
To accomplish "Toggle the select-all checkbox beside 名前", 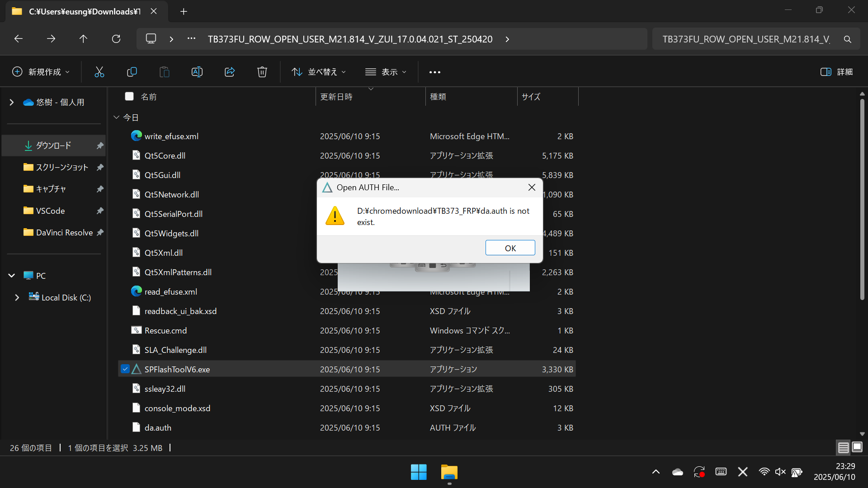I will (x=129, y=96).
